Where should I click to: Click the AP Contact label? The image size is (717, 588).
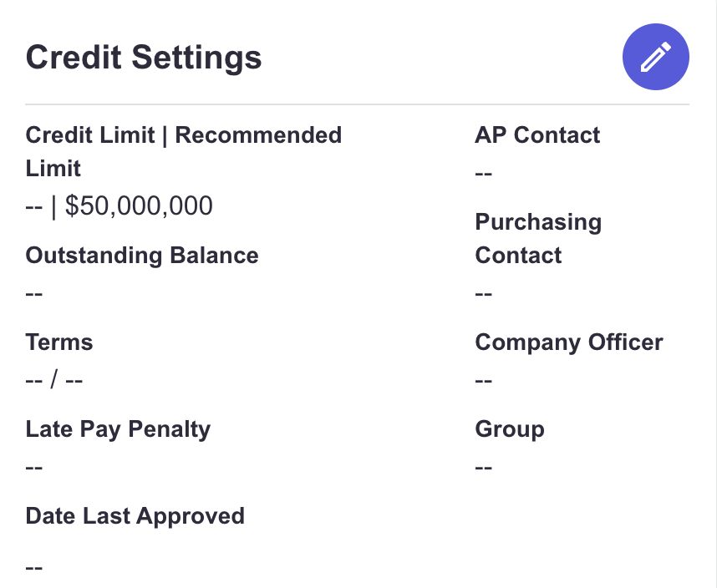tap(537, 135)
